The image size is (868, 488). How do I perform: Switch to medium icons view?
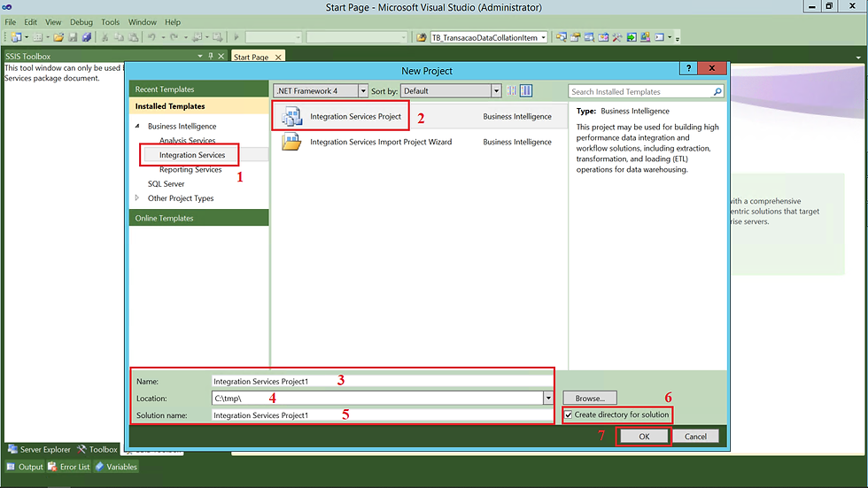pyautogui.click(x=526, y=90)
